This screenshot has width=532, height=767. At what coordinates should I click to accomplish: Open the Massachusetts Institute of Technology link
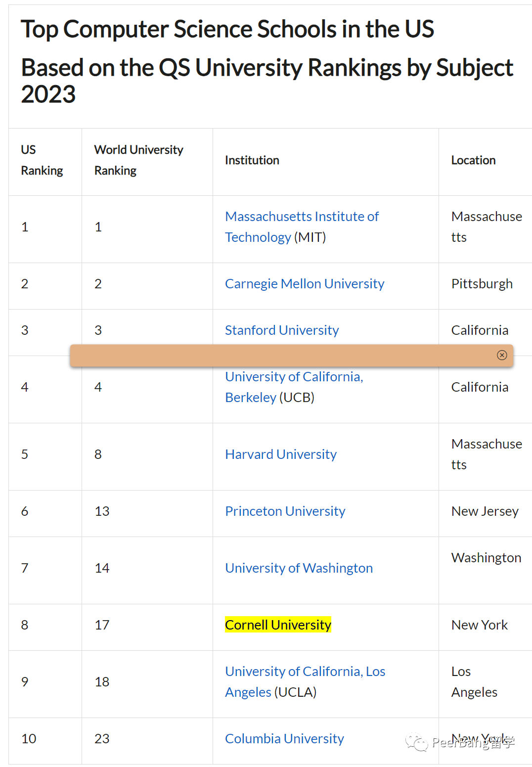coord(302,227)
